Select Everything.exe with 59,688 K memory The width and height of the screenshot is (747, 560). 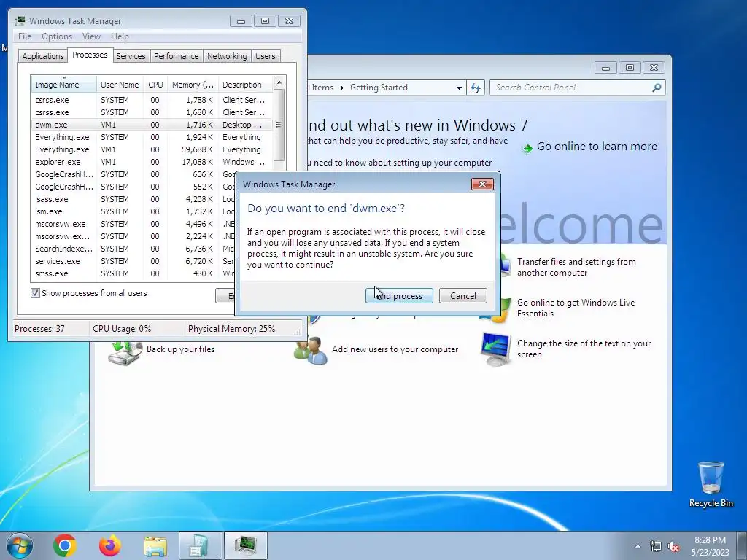(152, 149)
